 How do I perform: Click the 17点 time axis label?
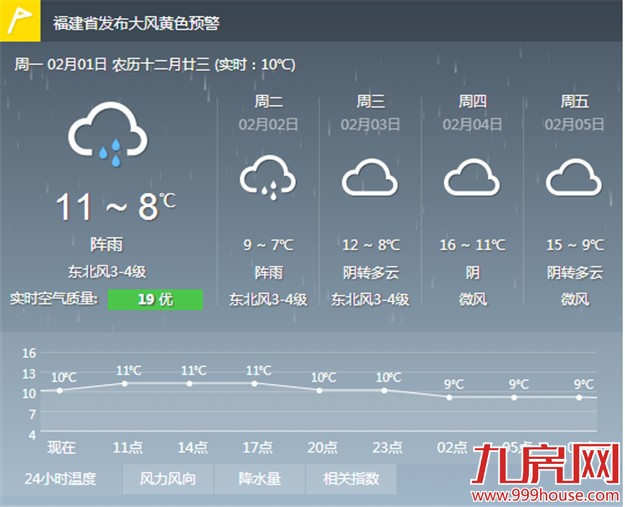tap(257, 448)
